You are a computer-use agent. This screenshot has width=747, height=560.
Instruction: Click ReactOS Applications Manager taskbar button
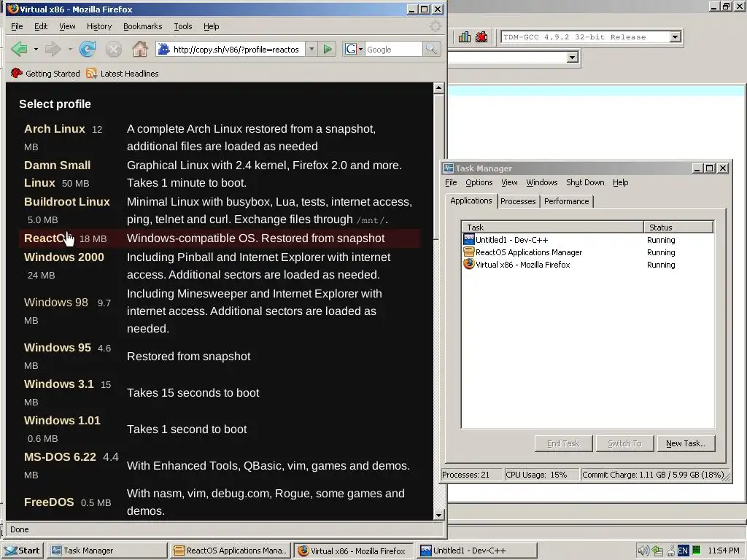click(231, 551)
